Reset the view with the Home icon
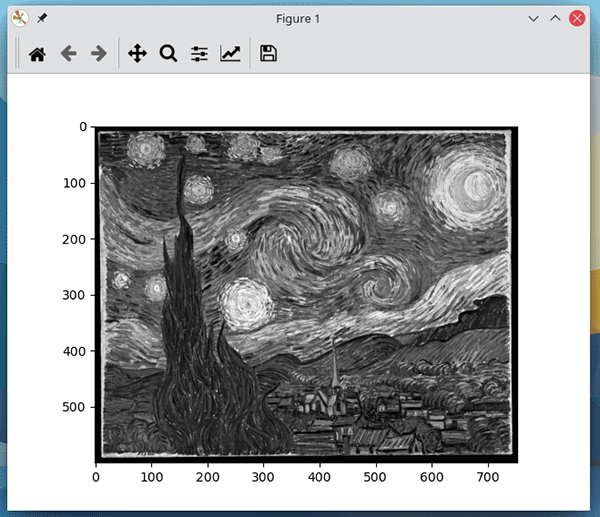 point(37,54)
